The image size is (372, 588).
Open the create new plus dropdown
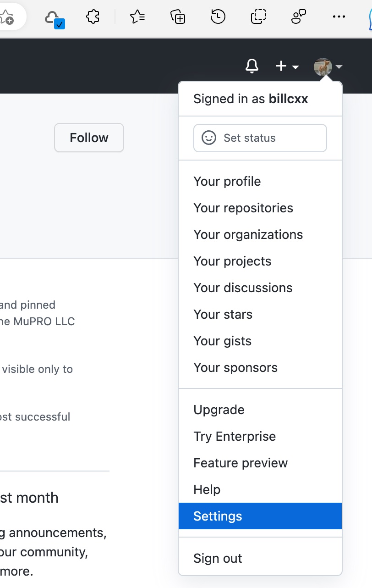point(287,67)
